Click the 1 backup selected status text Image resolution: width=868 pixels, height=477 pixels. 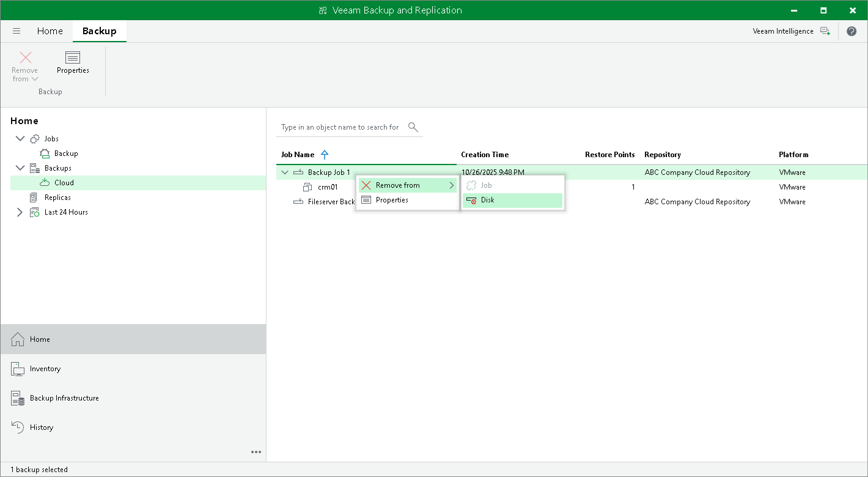[x=39, y=470]
